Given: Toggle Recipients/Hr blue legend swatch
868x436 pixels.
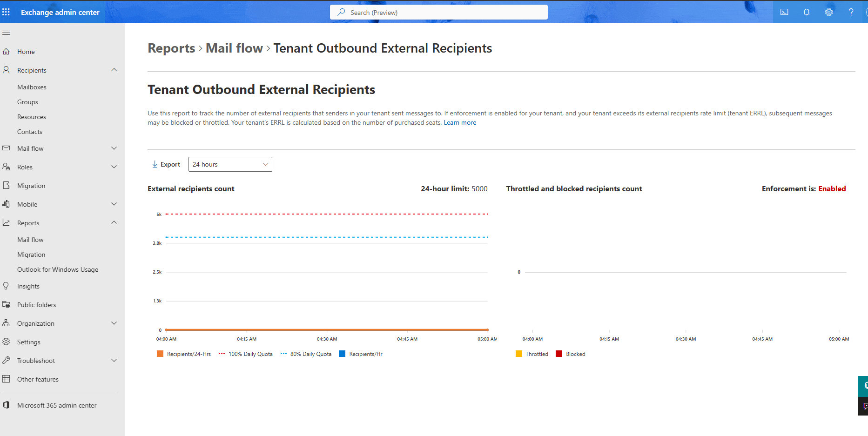Looking at the screenshot, I should [342, 354].
